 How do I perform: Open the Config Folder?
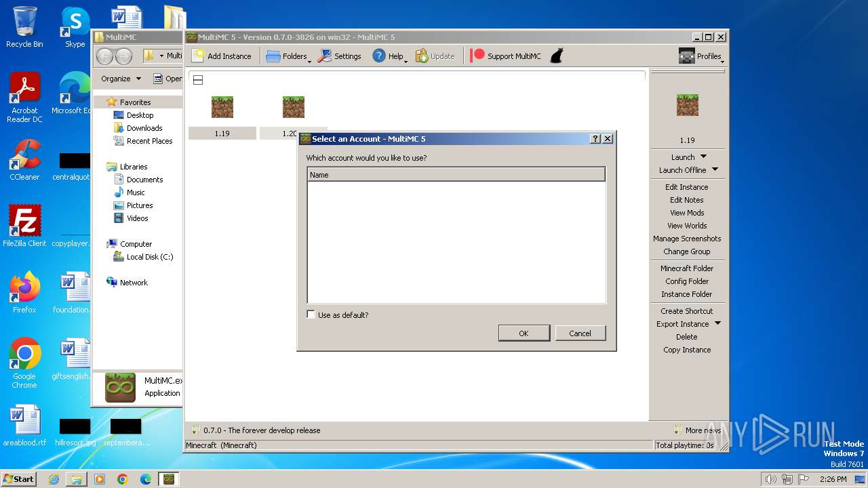(686, 281)
